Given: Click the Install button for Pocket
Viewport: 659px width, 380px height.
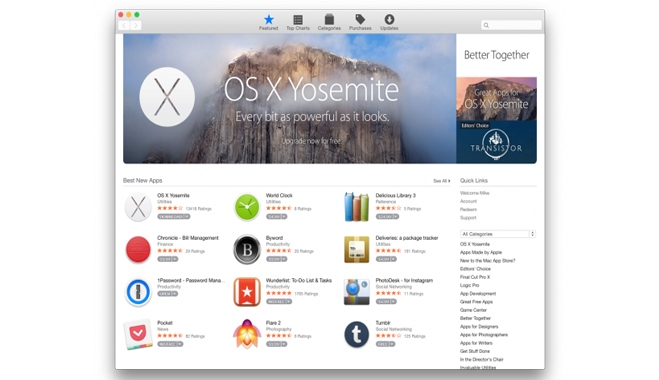Looking at the screenshot, I should (170, 344).
